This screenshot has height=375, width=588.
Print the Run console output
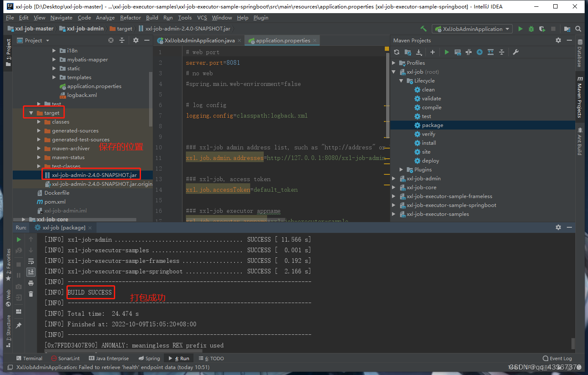click(31, 283)
